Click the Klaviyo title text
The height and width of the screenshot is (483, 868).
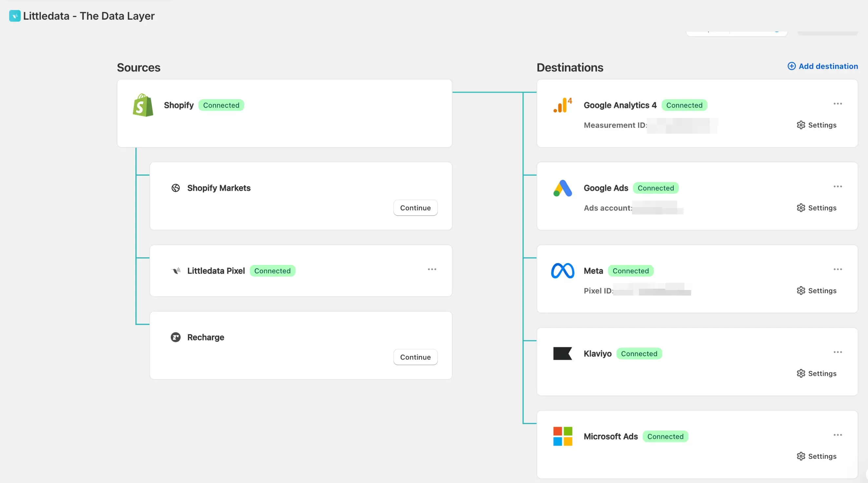point(598,354)
